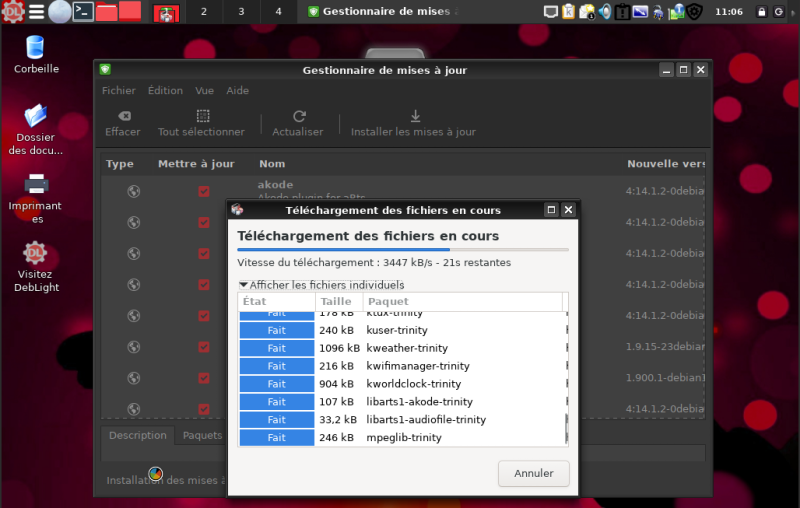Click the Actualiser refresh icon
Image resolution: width=800 pixels, height=508 pixels.
point(298,116)
